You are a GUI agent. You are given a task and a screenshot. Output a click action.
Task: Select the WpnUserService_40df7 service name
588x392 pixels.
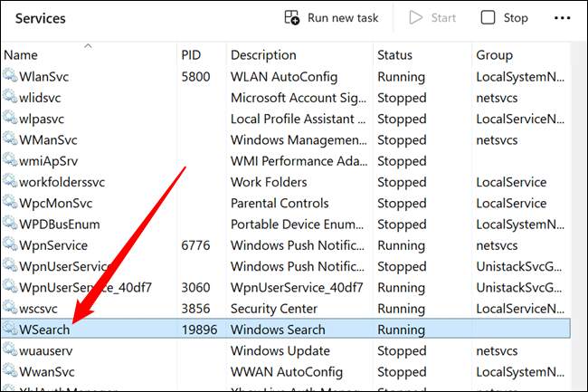coord(86,288)
